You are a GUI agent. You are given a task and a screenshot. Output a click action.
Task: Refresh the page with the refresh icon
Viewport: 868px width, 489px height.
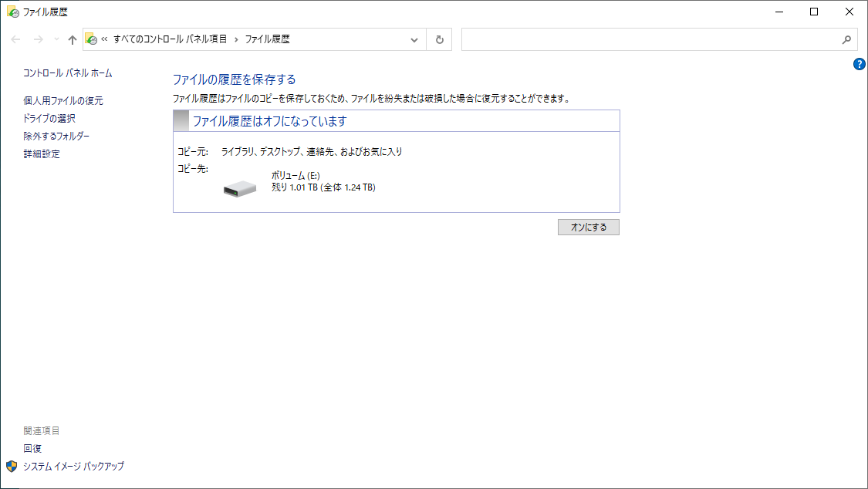pos(439,39)
